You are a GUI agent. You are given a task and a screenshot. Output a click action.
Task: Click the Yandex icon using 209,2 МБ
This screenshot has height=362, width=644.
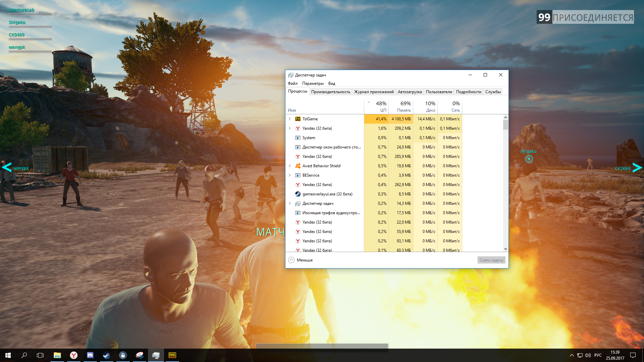(298, 128)
